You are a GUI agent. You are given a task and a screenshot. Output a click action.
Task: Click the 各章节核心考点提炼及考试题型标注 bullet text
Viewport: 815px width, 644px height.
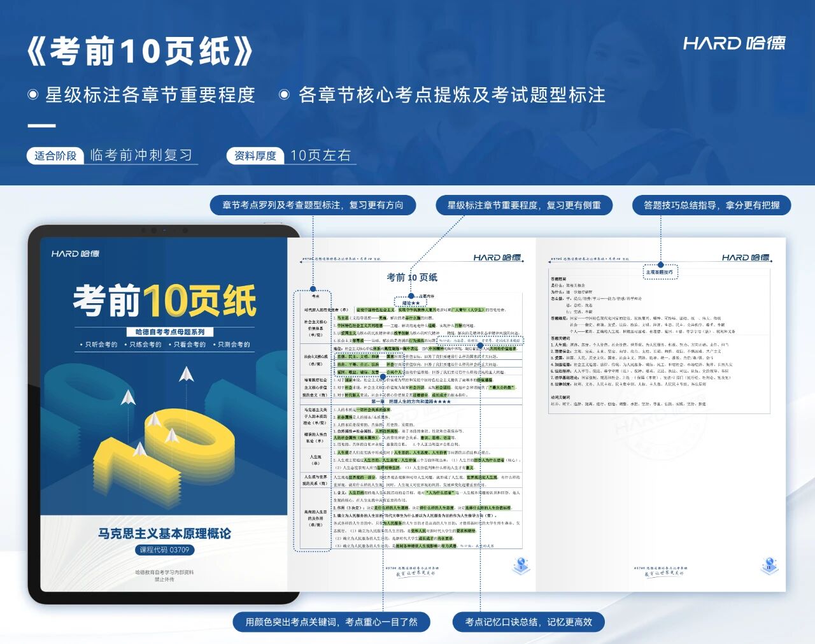pos(452,95)
